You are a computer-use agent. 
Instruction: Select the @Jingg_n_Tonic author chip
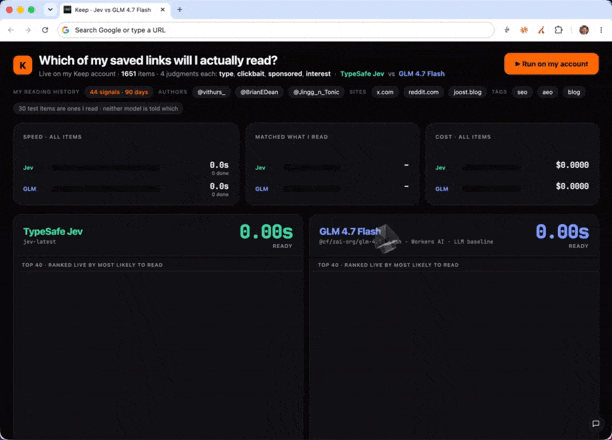(x=316, y=92)
